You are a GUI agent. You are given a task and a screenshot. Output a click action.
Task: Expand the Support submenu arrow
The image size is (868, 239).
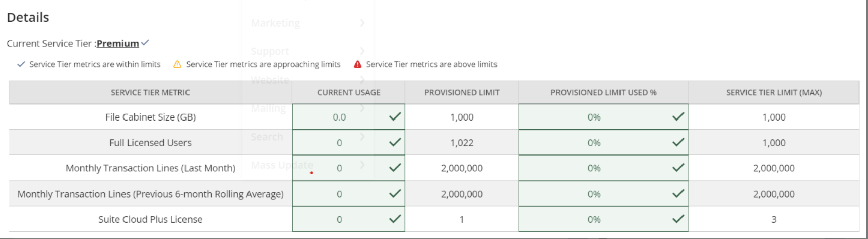(x=362, y=51)
